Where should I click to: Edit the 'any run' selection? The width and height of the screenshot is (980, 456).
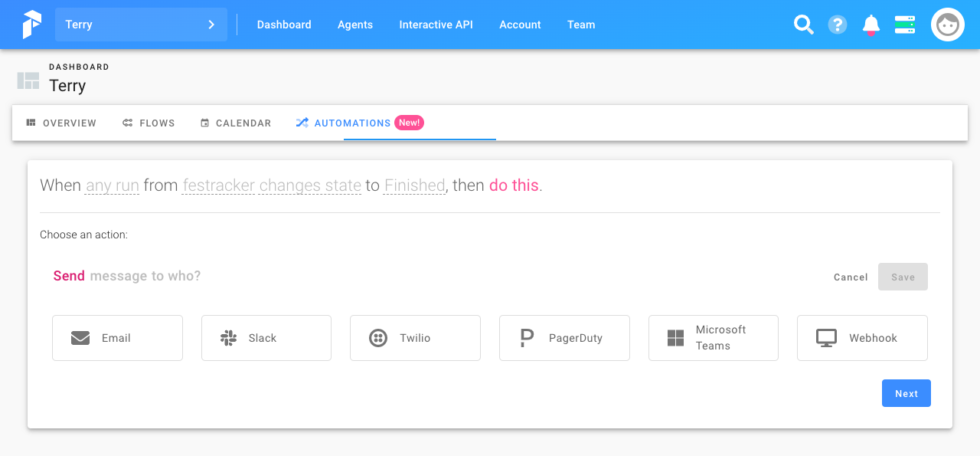pyautogui.click(x=112, y=185)
